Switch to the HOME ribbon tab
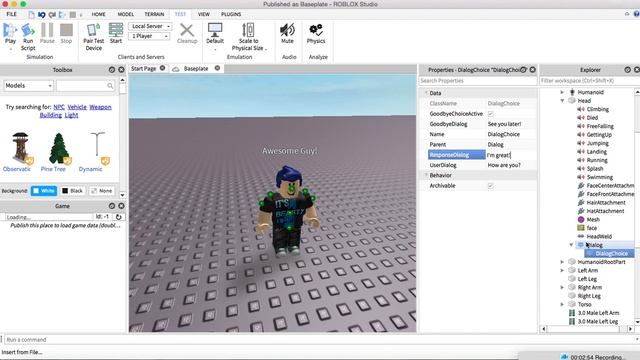This screenshot has width=640, height=360. [x=98, y=14]
